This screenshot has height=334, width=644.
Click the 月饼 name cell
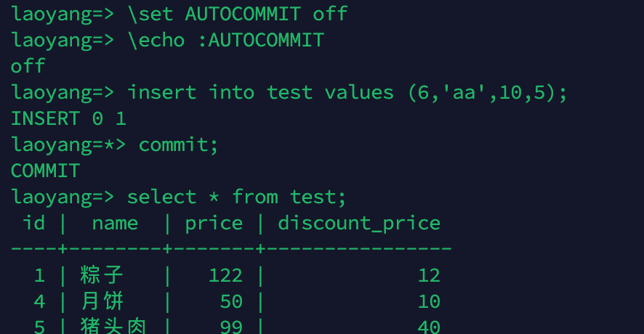coord(102,301)
